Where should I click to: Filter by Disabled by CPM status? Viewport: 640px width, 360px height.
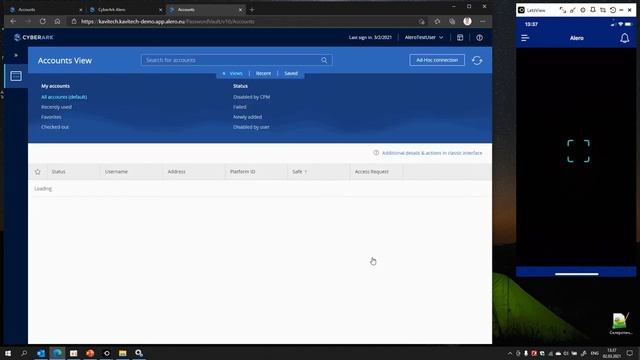click(251, 97)
